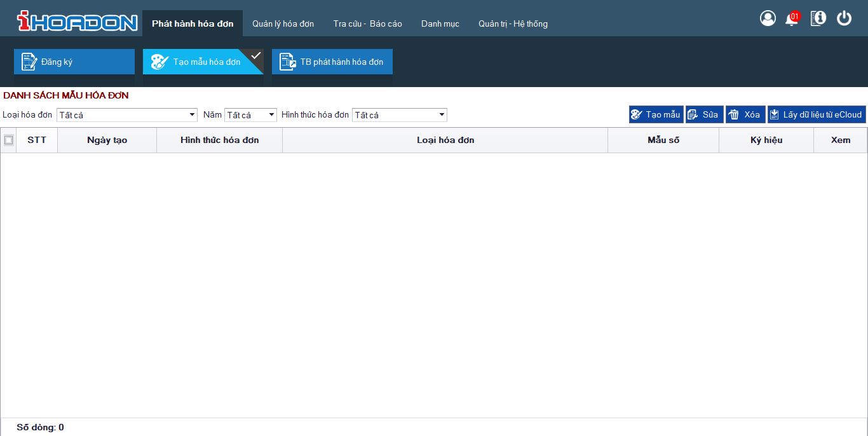Open the Năm year dropdown
The width and height of the screenshot is (868, 436).
click(250, 115)
